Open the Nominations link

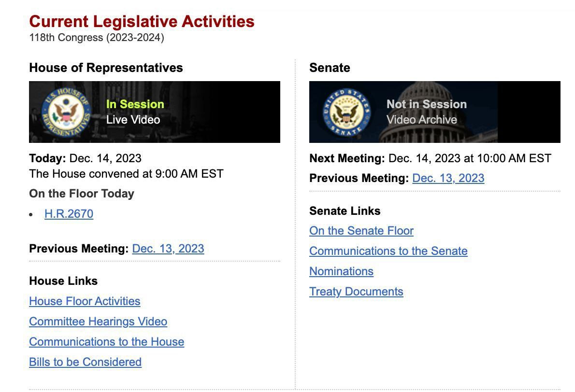pos(342,271)
